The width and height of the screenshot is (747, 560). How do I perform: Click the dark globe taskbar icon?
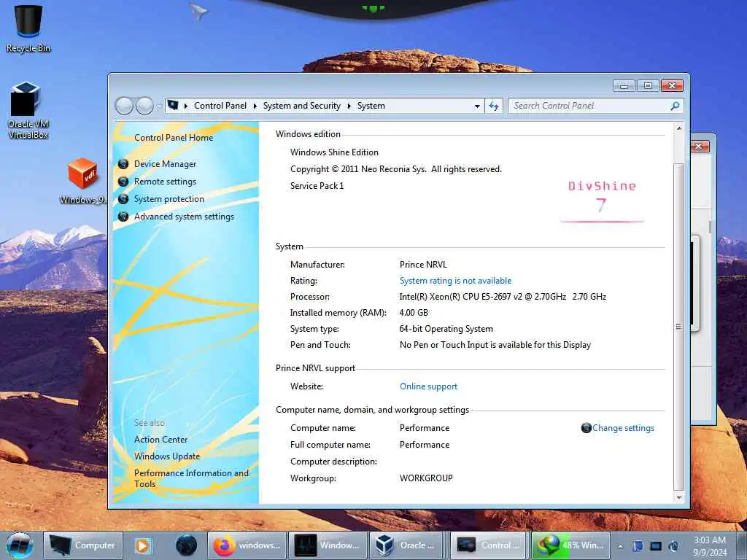tap(186, 545)
